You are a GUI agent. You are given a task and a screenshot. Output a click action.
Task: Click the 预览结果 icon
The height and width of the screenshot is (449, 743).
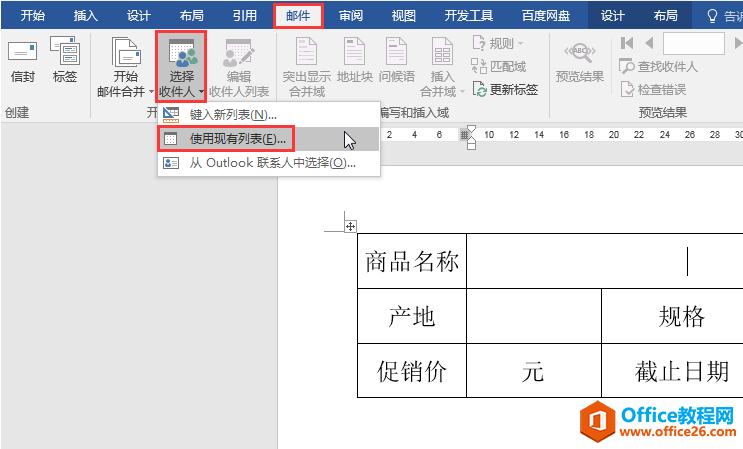click(x=580, y=64)
